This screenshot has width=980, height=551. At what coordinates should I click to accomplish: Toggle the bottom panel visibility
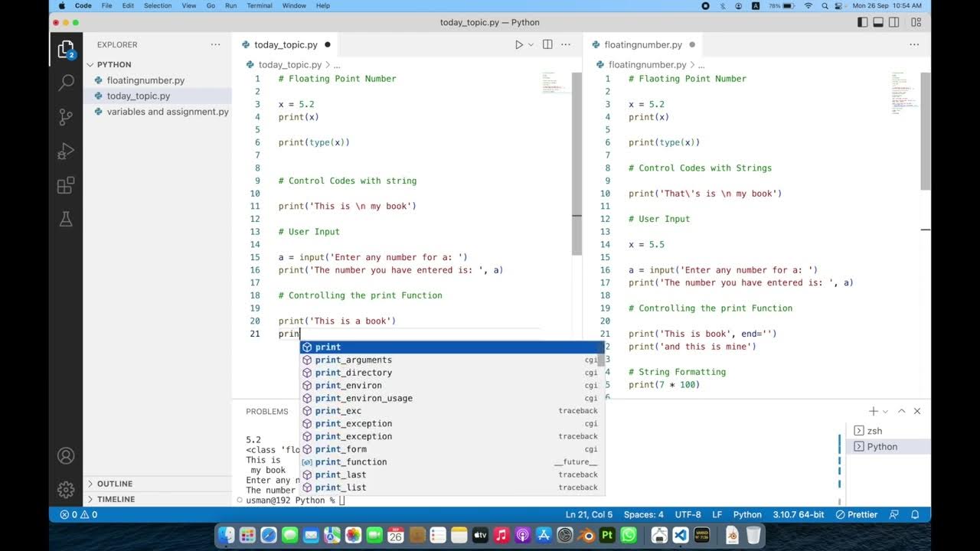point(878,22)
